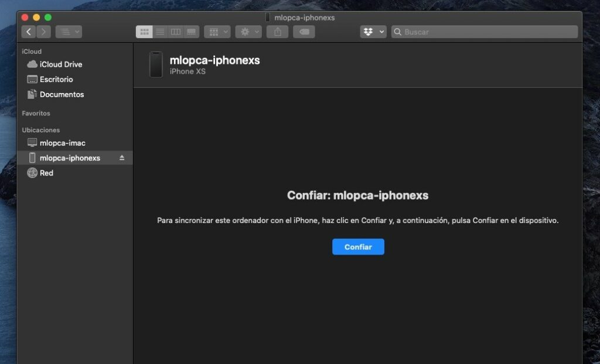The width and height of the screenshot is (600, 364).
Task: Switch to list view
Action: click(161, 32)
